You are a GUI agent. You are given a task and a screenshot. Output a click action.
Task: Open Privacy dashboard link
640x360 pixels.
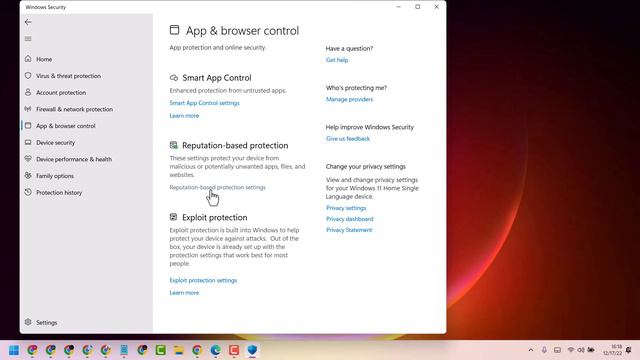(x=349, y=219)
